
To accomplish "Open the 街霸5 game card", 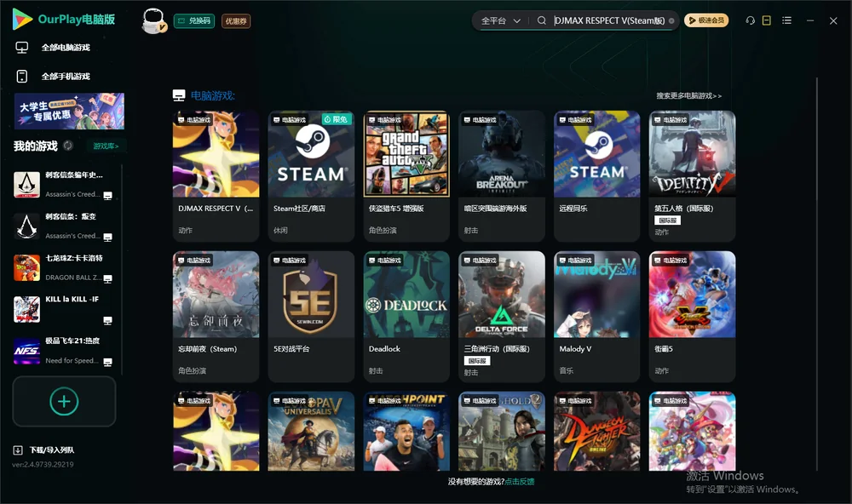I will (692, 317).
